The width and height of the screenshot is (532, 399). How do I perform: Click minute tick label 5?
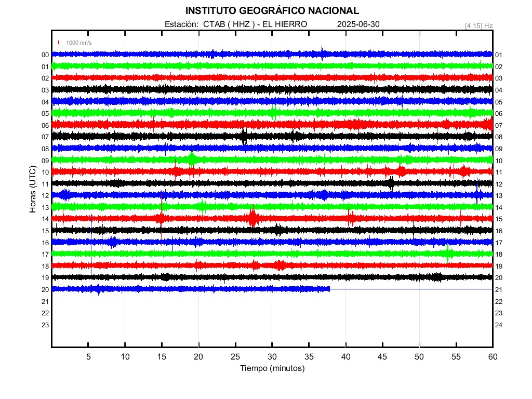[88, 356]
